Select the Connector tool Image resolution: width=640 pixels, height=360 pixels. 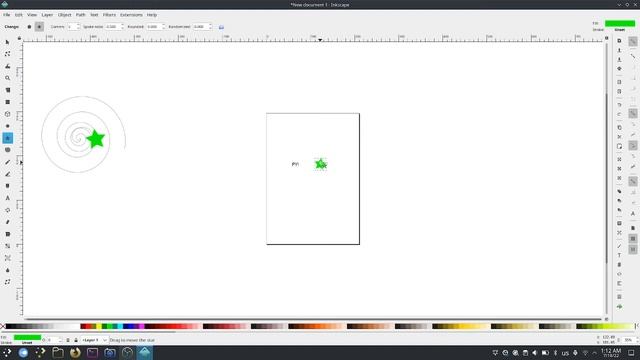click(x=7, y=282)
